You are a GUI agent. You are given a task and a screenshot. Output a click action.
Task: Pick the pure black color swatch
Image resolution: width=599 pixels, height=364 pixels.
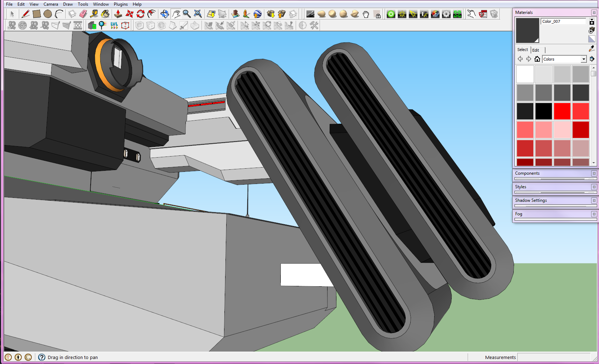[544, 111]
